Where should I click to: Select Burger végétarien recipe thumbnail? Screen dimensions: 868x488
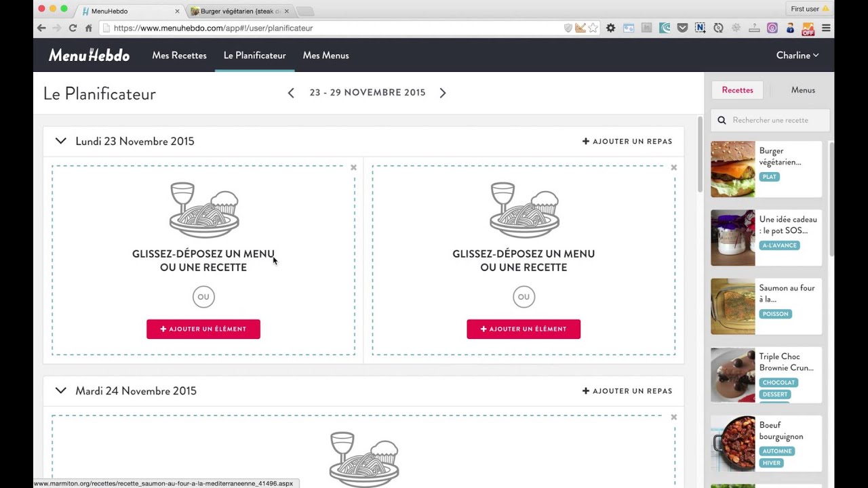[732, 169]
